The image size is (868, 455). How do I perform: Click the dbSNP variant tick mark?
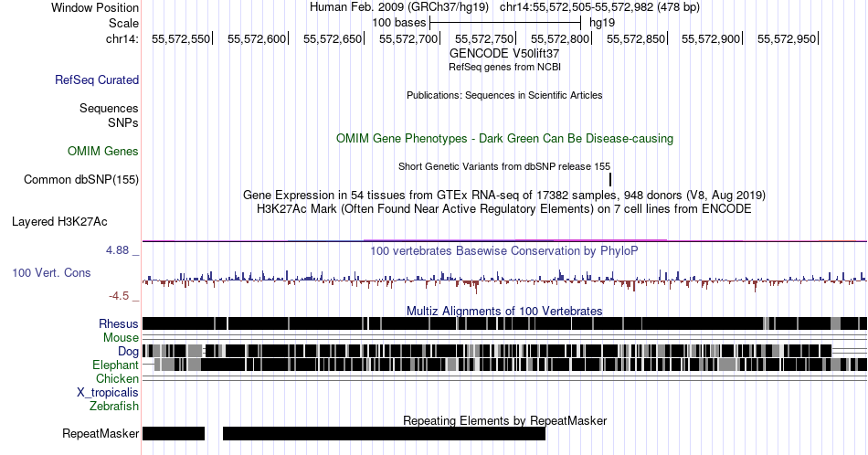[610, 179]
